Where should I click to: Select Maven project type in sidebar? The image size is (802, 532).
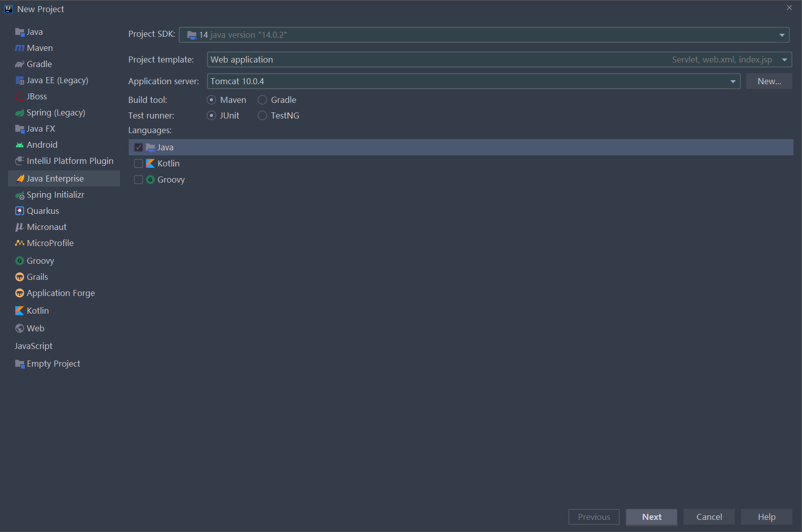(x=64, y=48)
